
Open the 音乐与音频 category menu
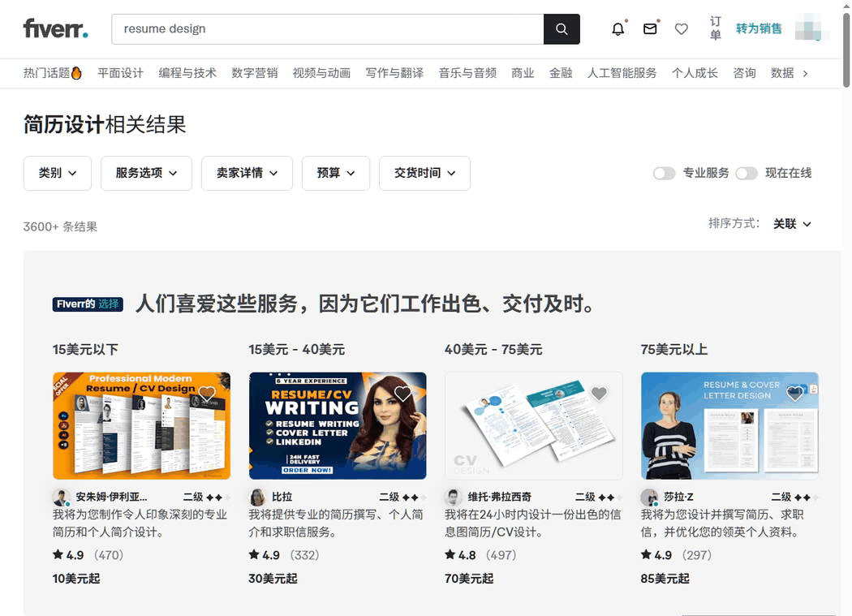tap(468, 73)
